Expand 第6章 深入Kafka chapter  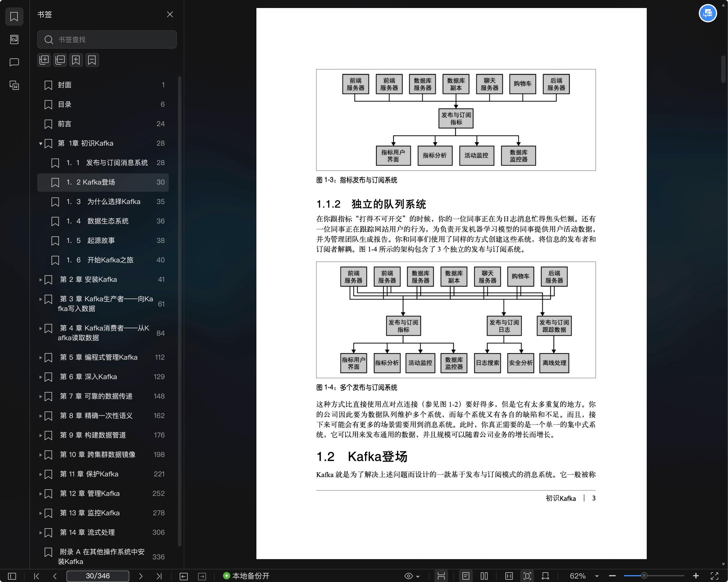point(41,377)
